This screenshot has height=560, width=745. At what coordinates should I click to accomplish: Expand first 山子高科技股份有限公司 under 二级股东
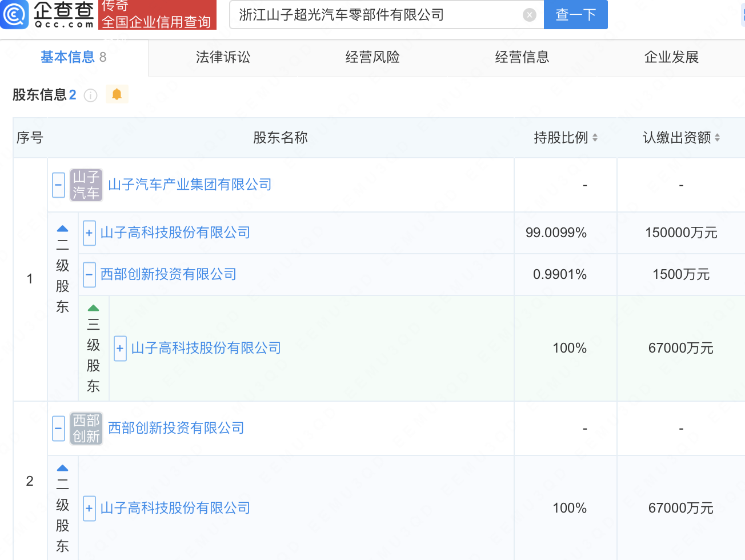tap(89, 233)
